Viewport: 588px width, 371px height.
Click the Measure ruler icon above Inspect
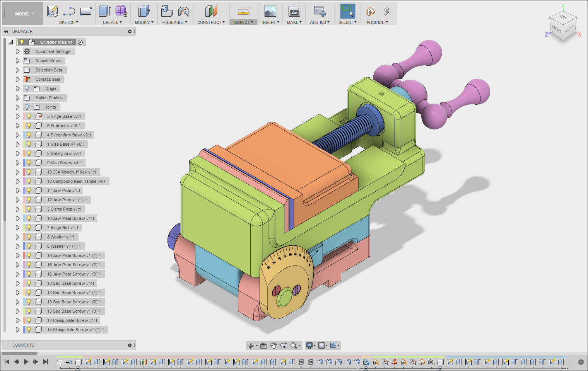coord(243,11)
